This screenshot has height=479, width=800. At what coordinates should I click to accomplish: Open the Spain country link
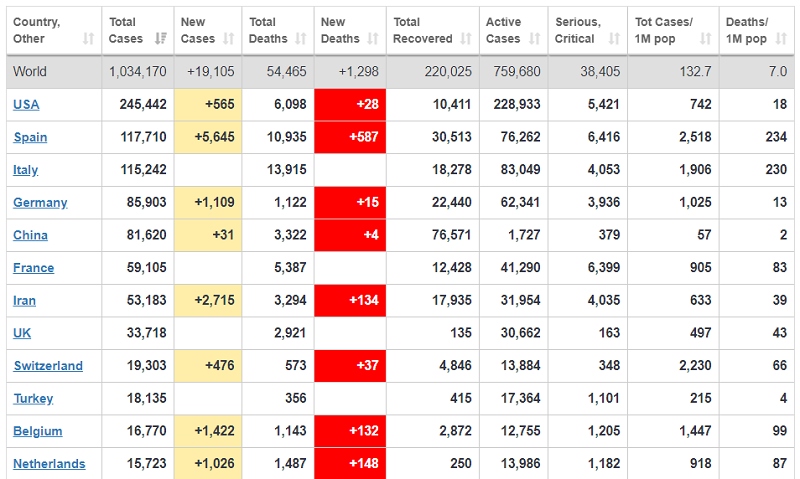coord(30,138)
